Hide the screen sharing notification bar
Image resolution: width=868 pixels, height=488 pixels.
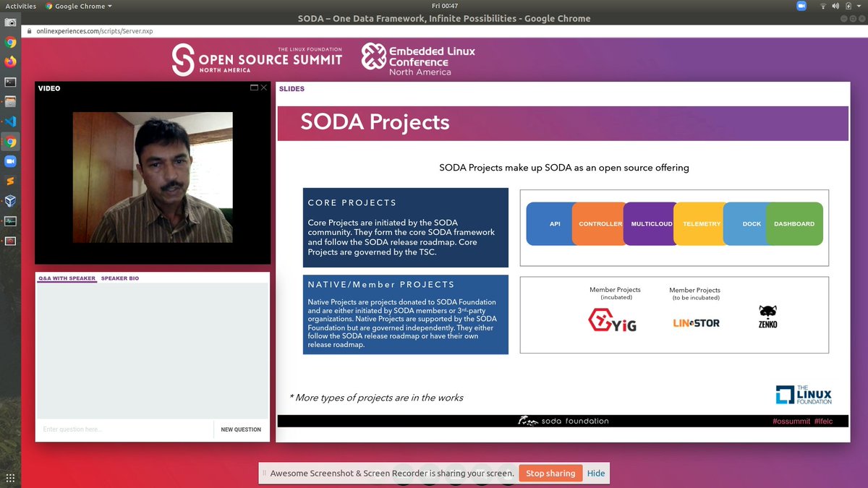coord(596,474)
